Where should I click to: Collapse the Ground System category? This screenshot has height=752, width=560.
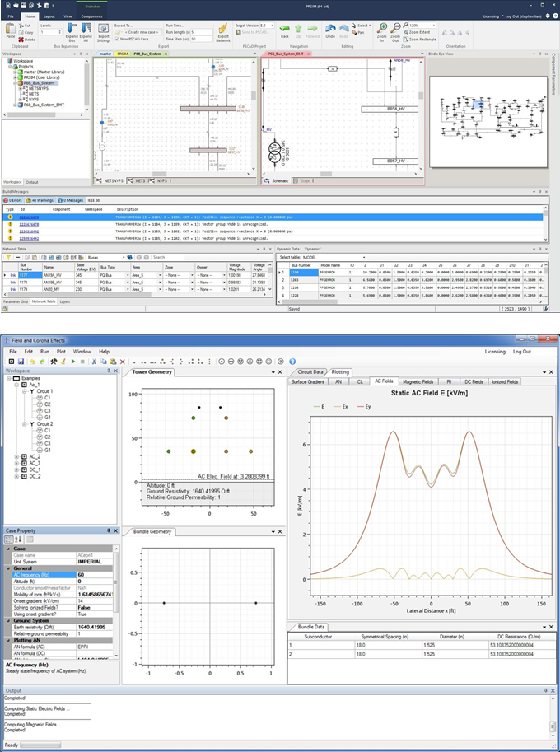pyautogui.click(x=8, y=620)
